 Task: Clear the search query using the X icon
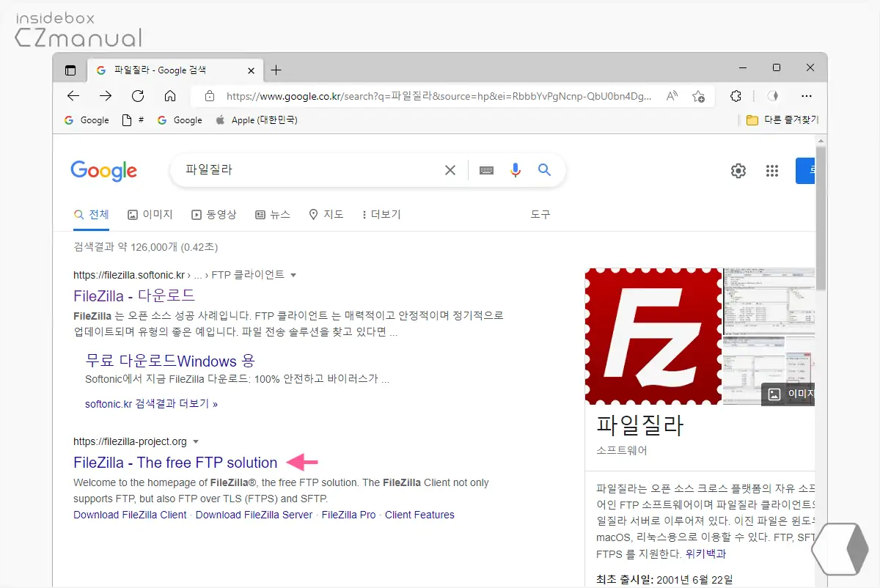(450, 169)
